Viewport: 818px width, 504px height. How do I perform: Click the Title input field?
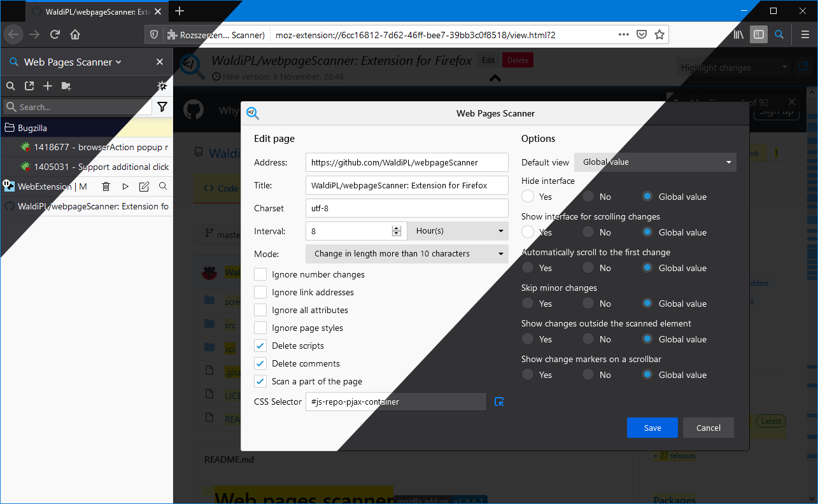pos(407,185)
